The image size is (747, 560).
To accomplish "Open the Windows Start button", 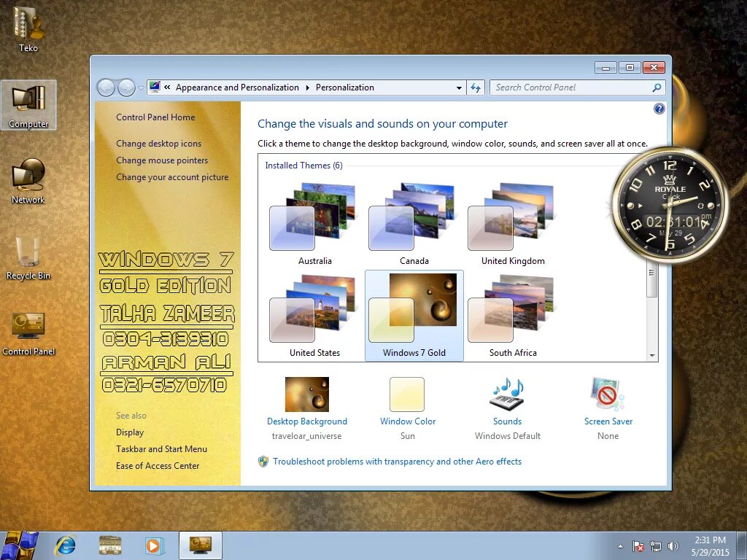I will (18, 545).
